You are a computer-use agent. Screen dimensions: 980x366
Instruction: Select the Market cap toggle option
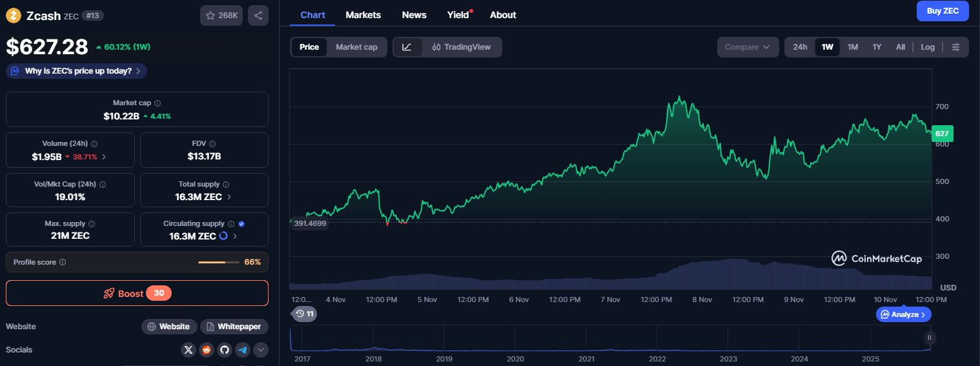click(356, 47)
